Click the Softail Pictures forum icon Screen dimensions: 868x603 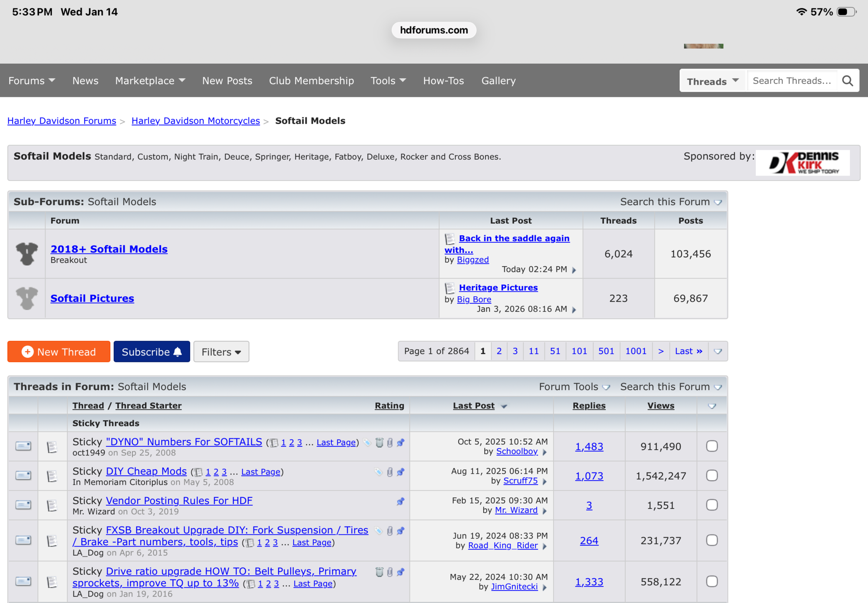click(27, 298)
